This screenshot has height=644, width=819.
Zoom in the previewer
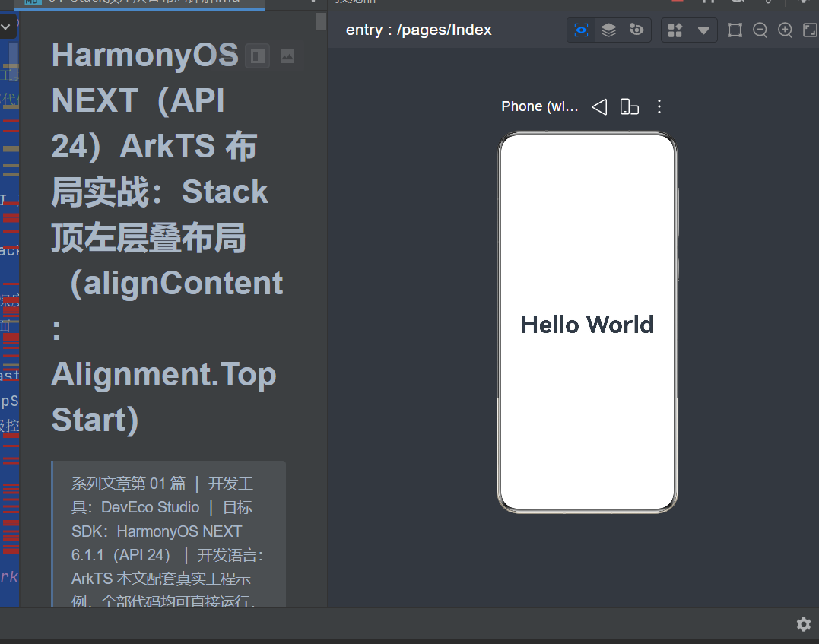[785, 30]
